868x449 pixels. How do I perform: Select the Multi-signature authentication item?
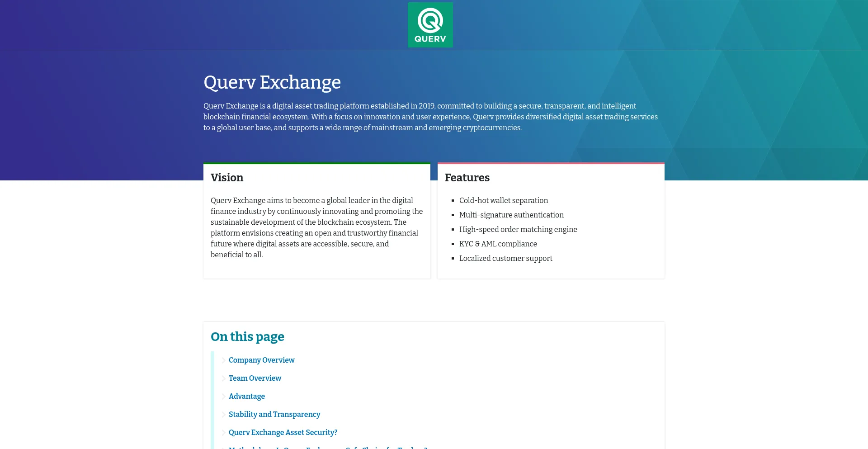coord(511,215)
